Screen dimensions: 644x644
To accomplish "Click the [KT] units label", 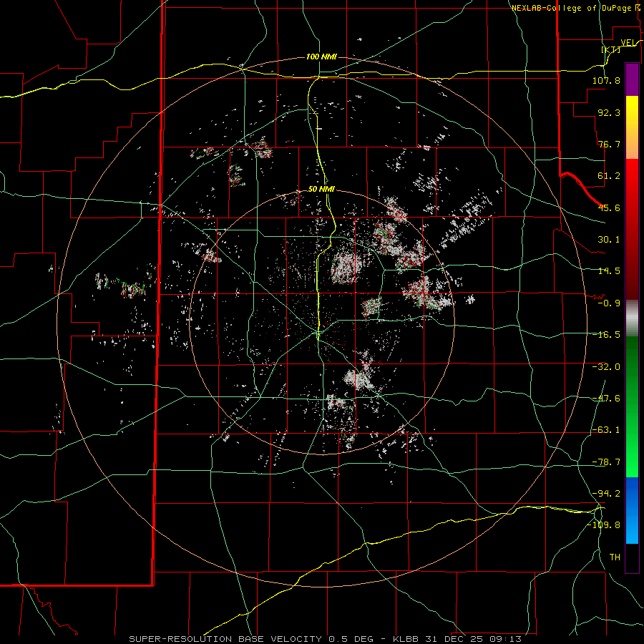I will pos(611,49).
